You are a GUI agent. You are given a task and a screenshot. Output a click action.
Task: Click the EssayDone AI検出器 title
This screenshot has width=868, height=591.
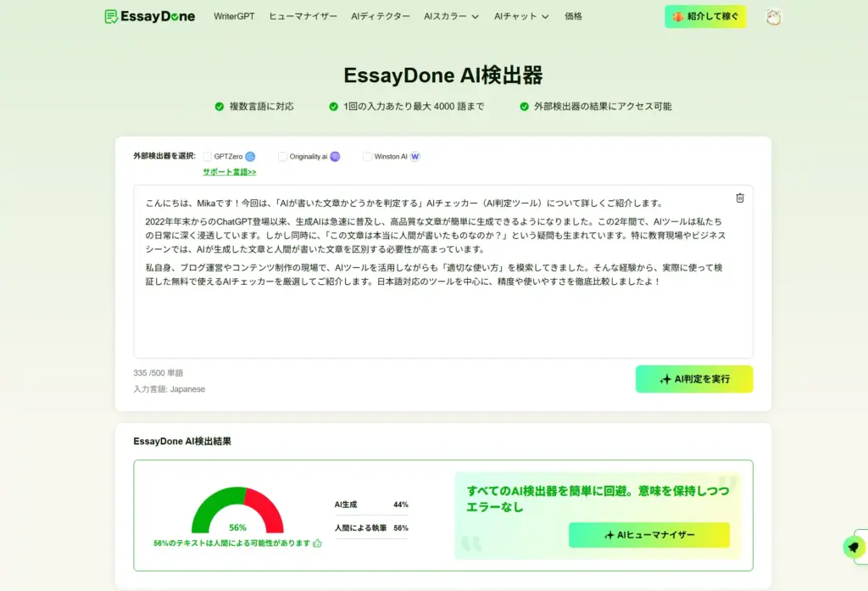442,75
